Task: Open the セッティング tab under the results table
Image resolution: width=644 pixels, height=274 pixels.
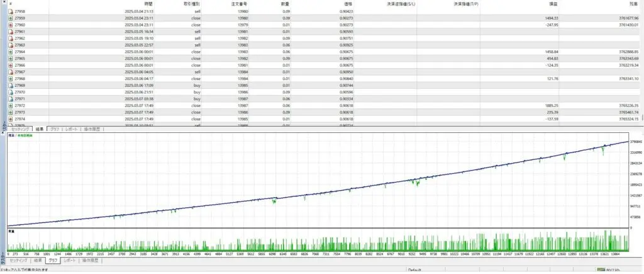Action: click(20, 128)
